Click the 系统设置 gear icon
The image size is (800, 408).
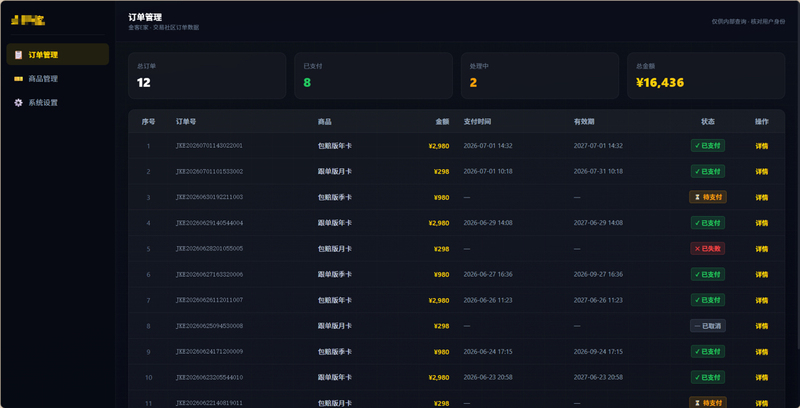tap(18, 103)
